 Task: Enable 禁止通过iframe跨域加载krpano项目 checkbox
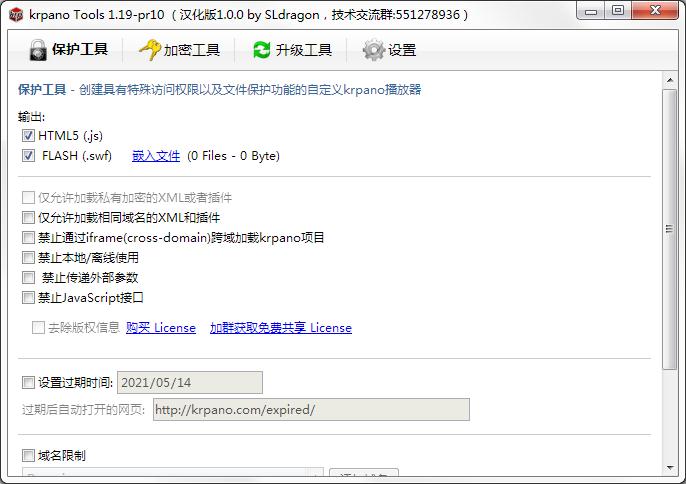coord(28,238)
